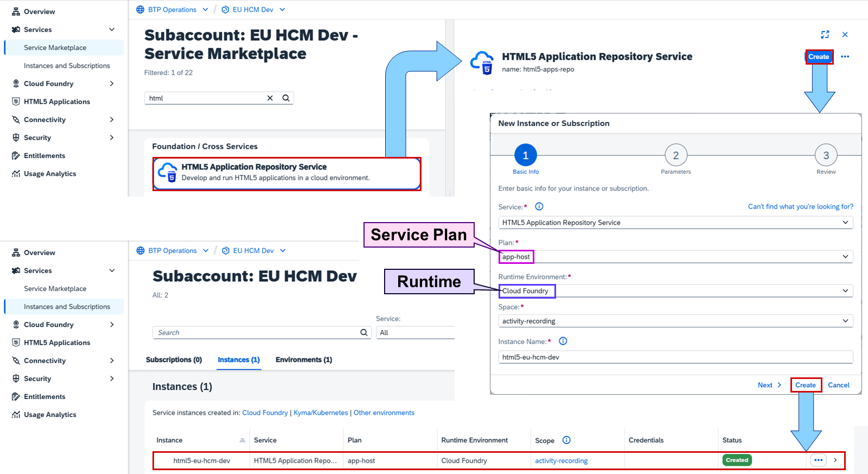Click the Instance Name field containing html5-eu-hcm-dev
This screenshot has width=868, height=474.
pyautogui.click(x=675, y=357)
